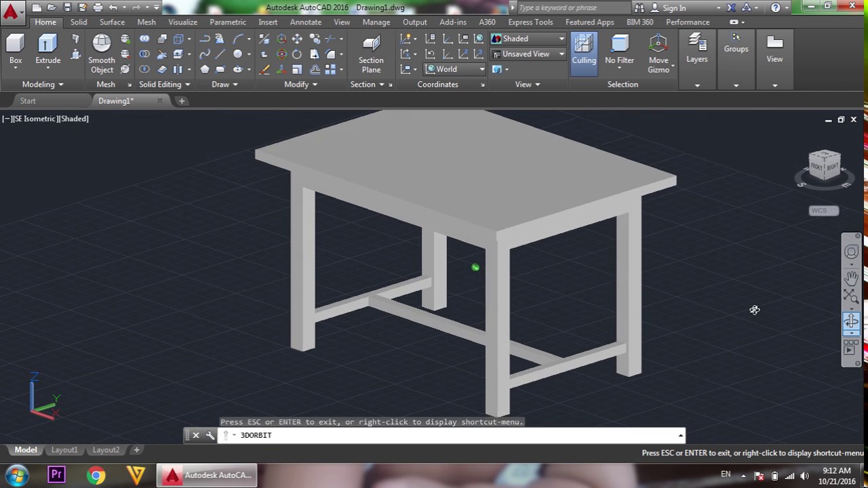Click the Save icon in quick access toolbar
Screen dimensions: 868x488
(67, 7)
